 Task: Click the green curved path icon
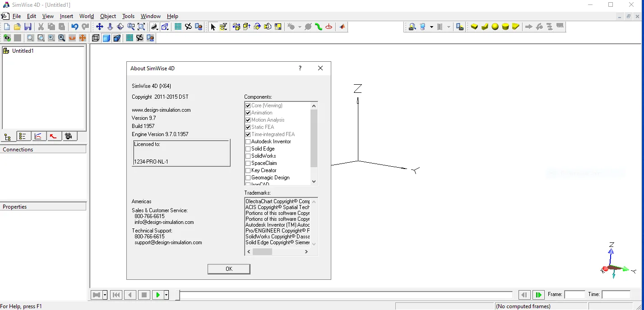click(x=319, y=27)
